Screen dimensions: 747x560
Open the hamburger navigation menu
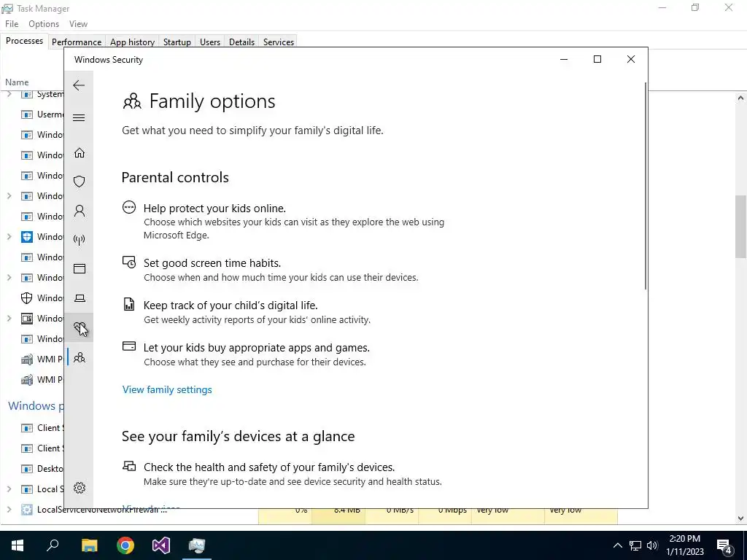pyautogui.click(x=79, y=117)
